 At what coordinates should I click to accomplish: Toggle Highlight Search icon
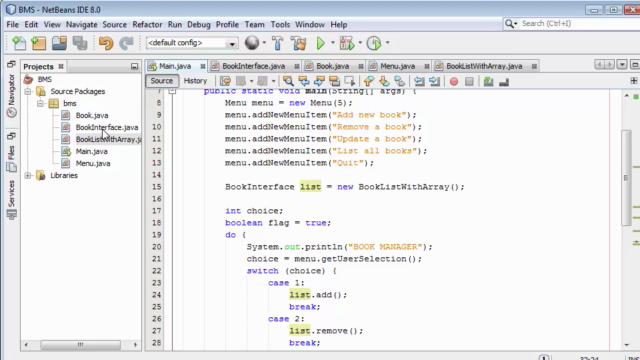334,81
